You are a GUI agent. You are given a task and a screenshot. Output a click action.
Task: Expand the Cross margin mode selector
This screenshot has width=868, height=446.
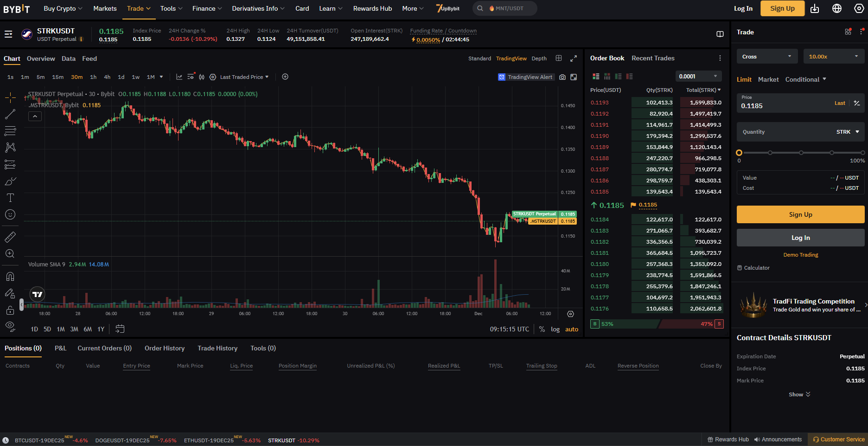(x=766, y=56)
